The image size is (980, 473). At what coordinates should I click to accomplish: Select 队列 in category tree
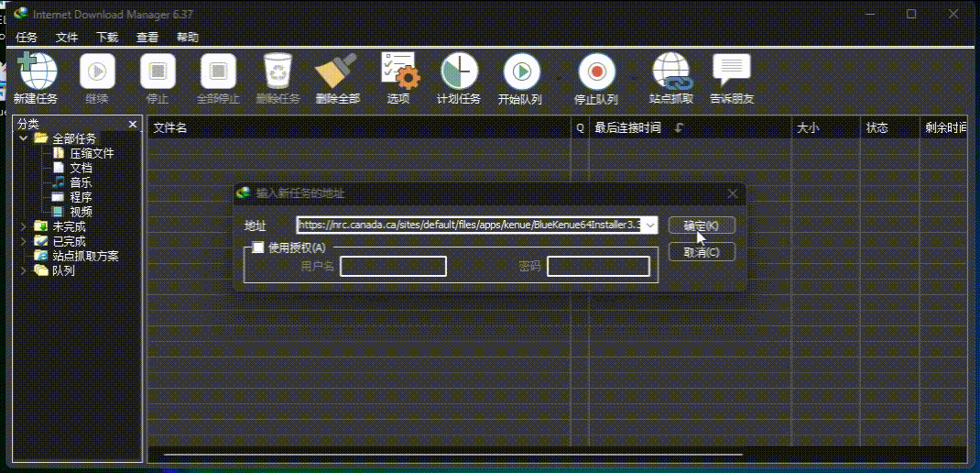63,271
